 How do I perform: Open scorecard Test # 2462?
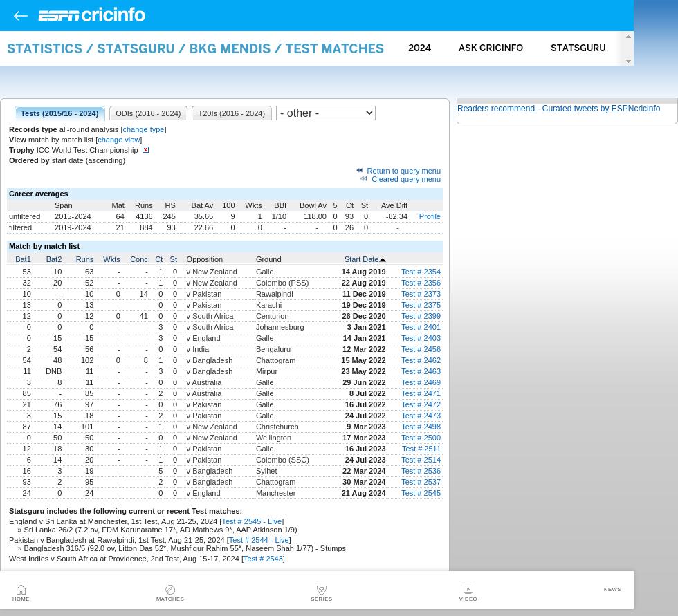[x=421, y=361]
